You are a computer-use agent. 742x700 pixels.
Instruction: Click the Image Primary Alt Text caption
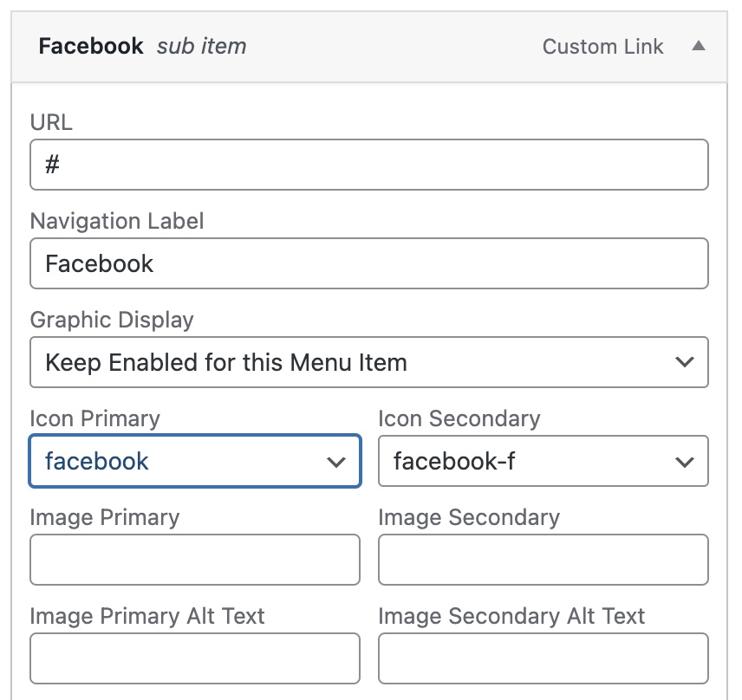click(x=147, y=616)
